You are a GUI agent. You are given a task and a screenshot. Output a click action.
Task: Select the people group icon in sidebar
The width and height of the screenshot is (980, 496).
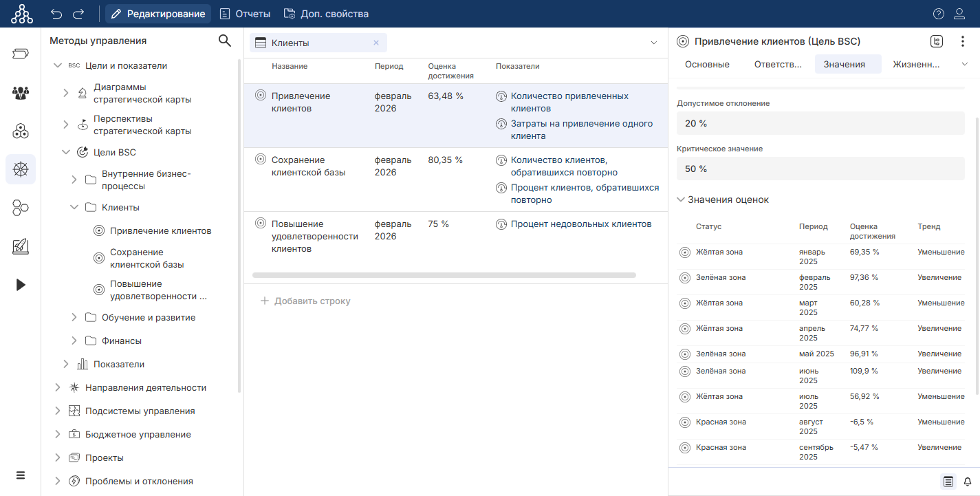click(x=21, y=93)
